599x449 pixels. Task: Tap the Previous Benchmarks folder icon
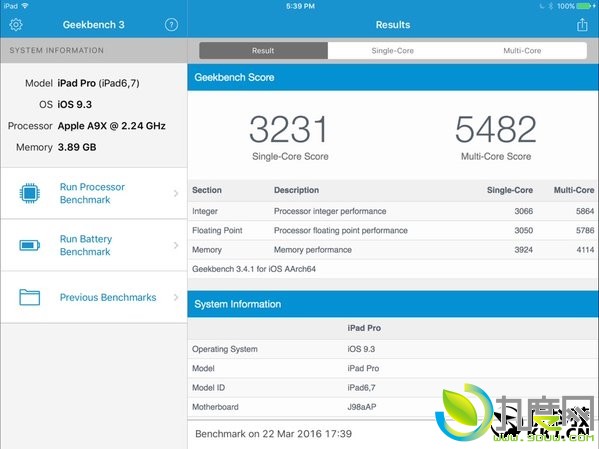[x=29, y=297]
